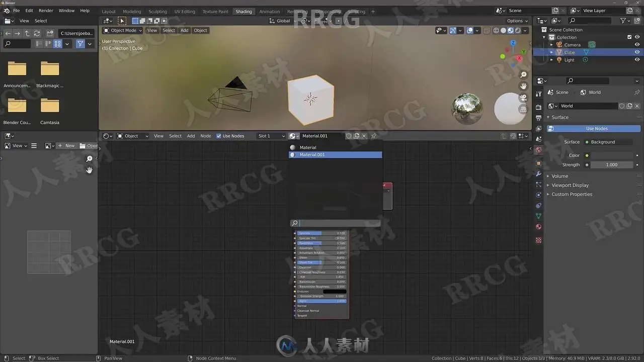Refresh the file browser listing
Viewport: 644px width, 362px height.
(37, 33)
